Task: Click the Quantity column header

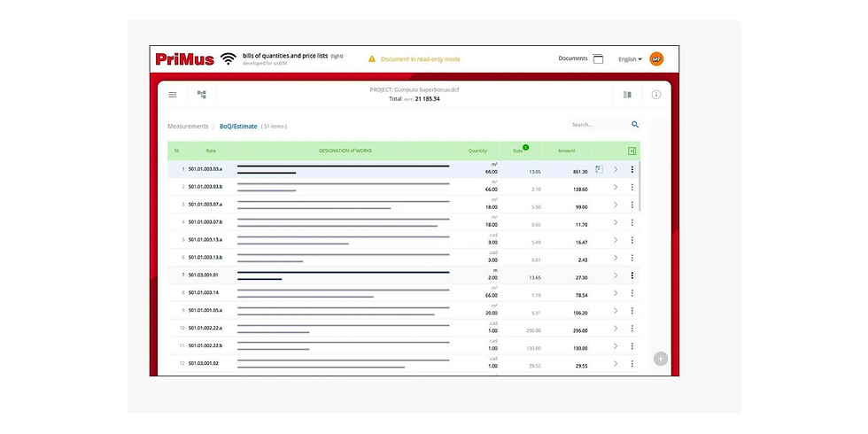Action: click(477, 151)
